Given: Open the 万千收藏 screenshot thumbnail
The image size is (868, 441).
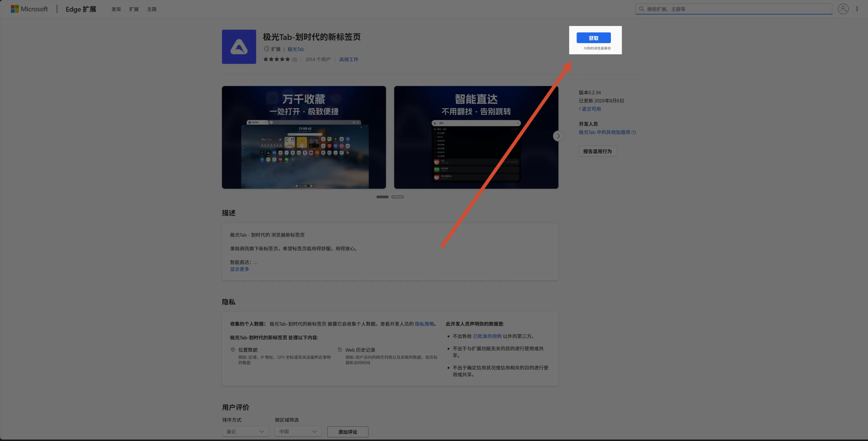Looking at the screenshot, I should [x=304, y=137].
